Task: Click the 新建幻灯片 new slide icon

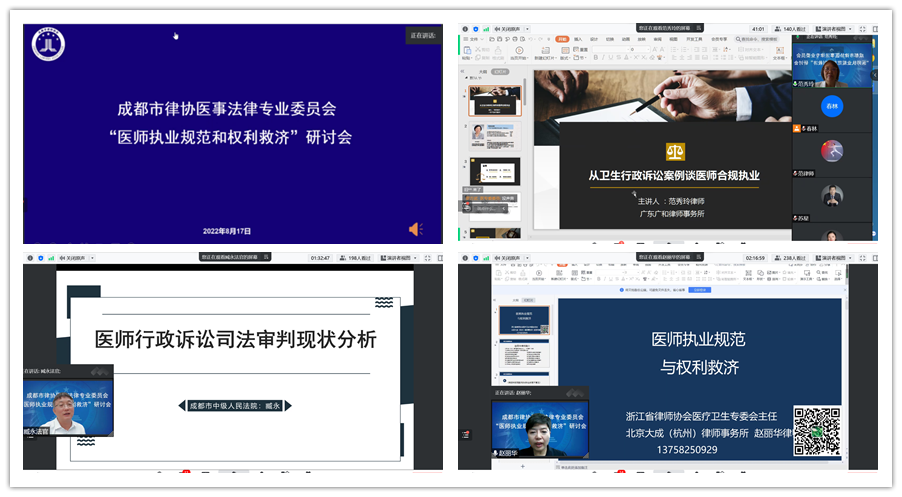Action: click(546, 51)
